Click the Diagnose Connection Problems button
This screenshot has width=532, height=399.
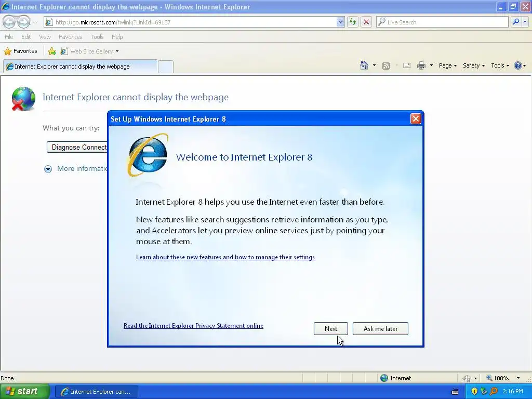click(x=77, y=147)
